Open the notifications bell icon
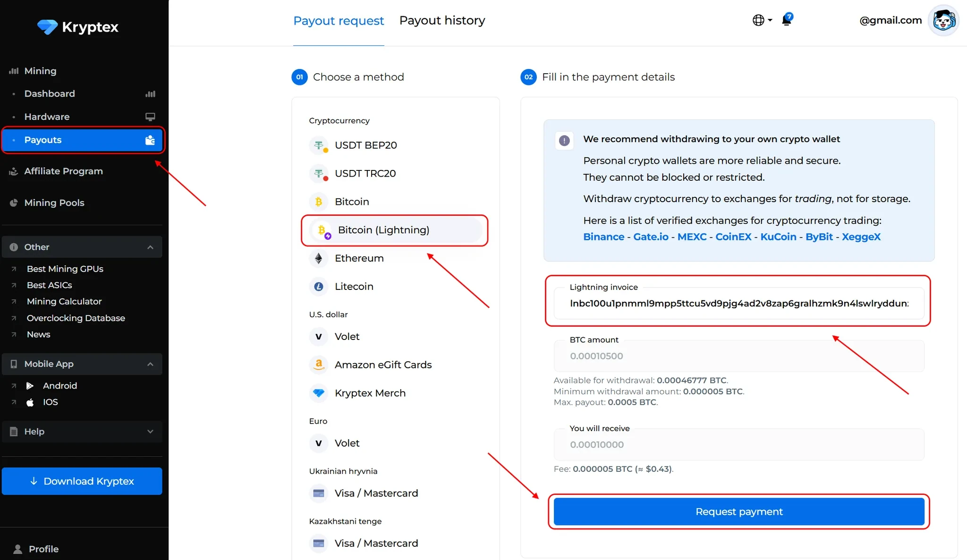 787,20
